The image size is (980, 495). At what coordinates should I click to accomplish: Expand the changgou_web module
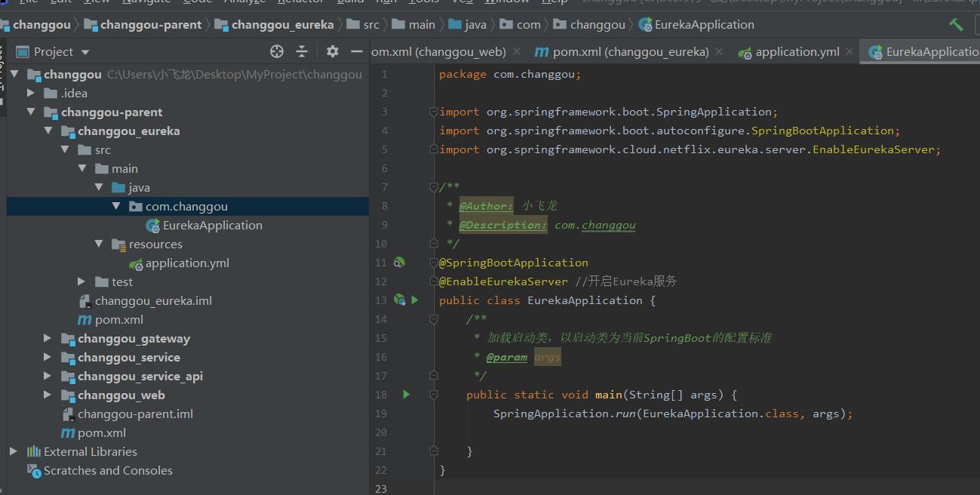[48, 395]
